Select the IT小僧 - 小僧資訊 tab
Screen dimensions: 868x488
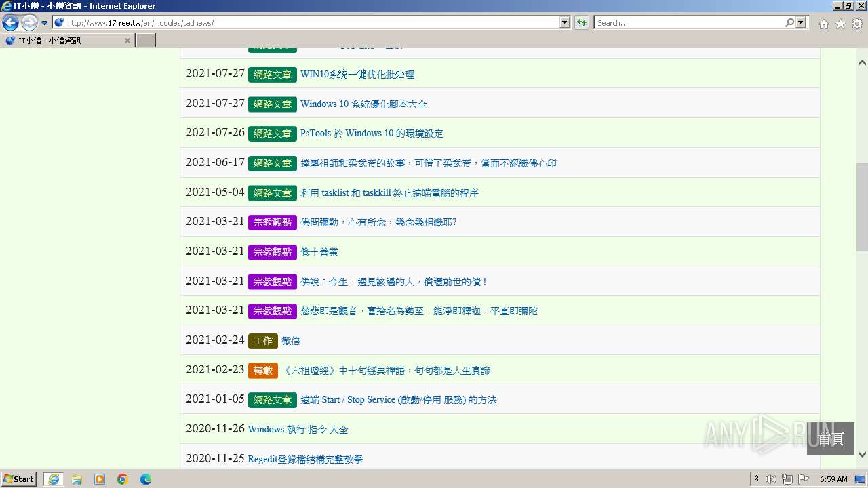pos(67,41)
